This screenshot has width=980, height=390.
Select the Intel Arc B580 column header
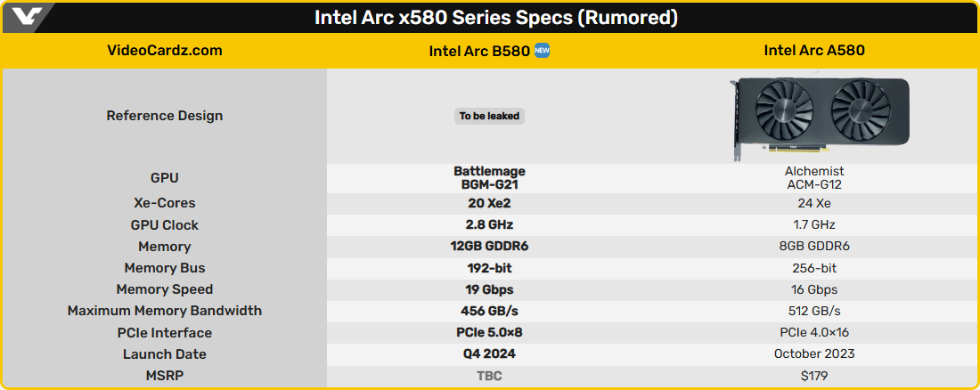point(479,51)
